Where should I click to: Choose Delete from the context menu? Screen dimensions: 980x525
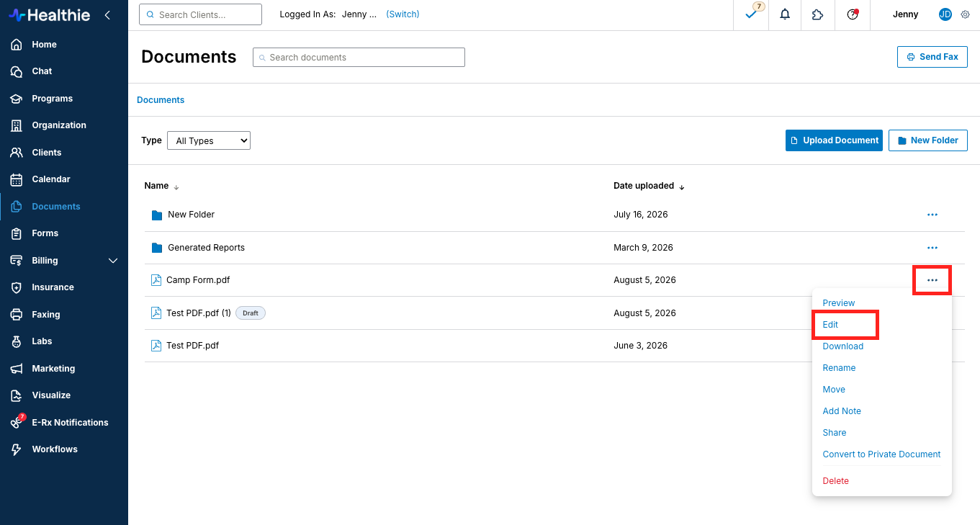click(x=836, y=481)
